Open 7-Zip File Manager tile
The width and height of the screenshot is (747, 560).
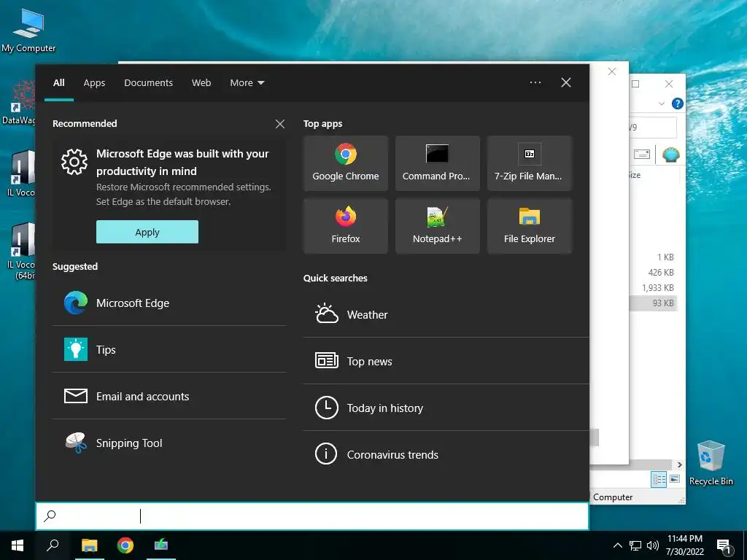tap(529, 163)
